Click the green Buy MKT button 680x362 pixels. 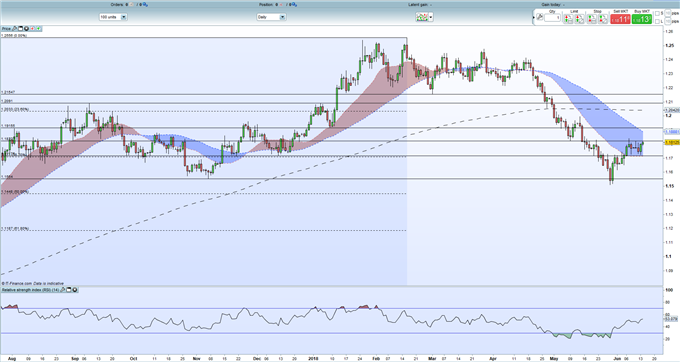(642, 19)
